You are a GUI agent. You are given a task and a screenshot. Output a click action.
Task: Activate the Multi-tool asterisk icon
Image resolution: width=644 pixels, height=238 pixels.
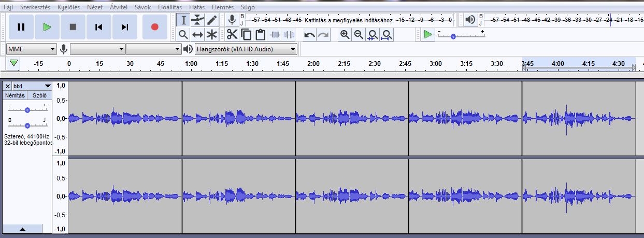pyautogui.click(x=212, y=35)
